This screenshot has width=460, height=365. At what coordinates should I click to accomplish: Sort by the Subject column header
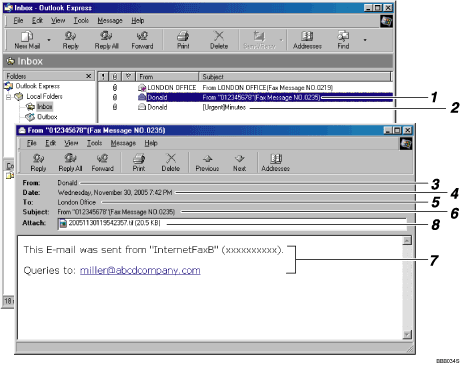(x=294, y=77)
